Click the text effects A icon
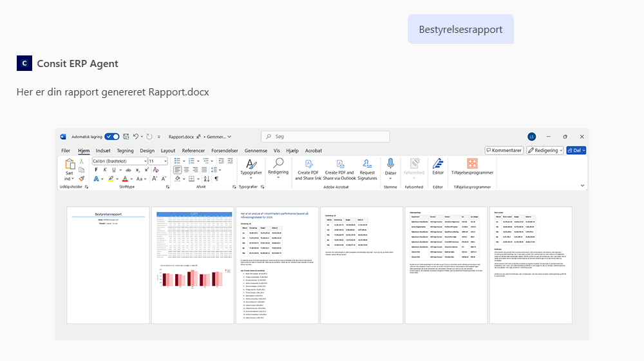 pos(96,179)
